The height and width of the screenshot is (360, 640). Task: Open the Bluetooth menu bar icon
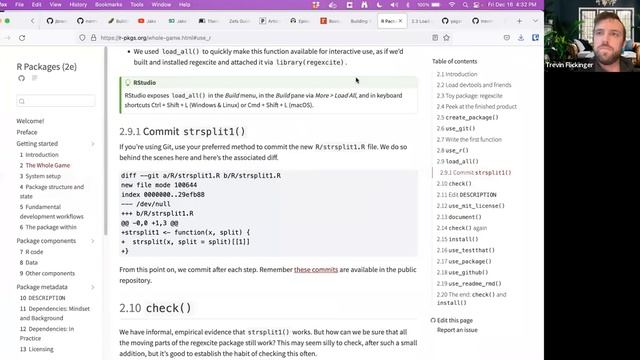tap(407, 4)
